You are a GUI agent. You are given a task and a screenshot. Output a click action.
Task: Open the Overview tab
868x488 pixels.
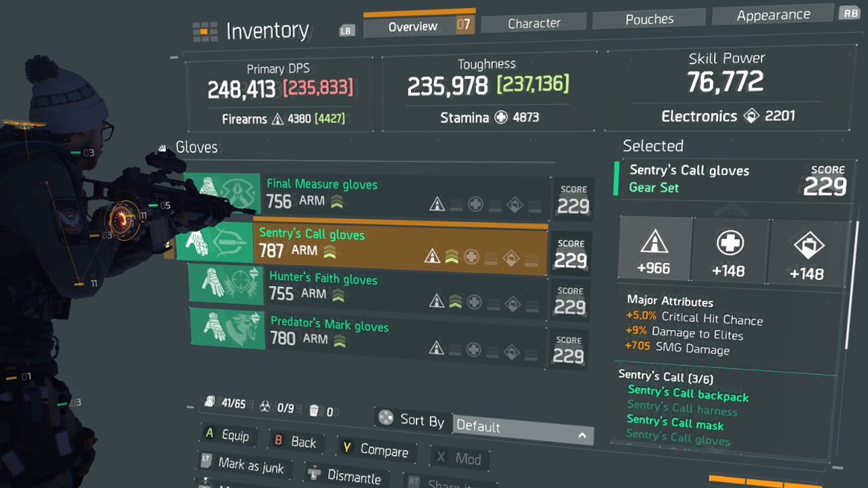click(x=419, y=26)
